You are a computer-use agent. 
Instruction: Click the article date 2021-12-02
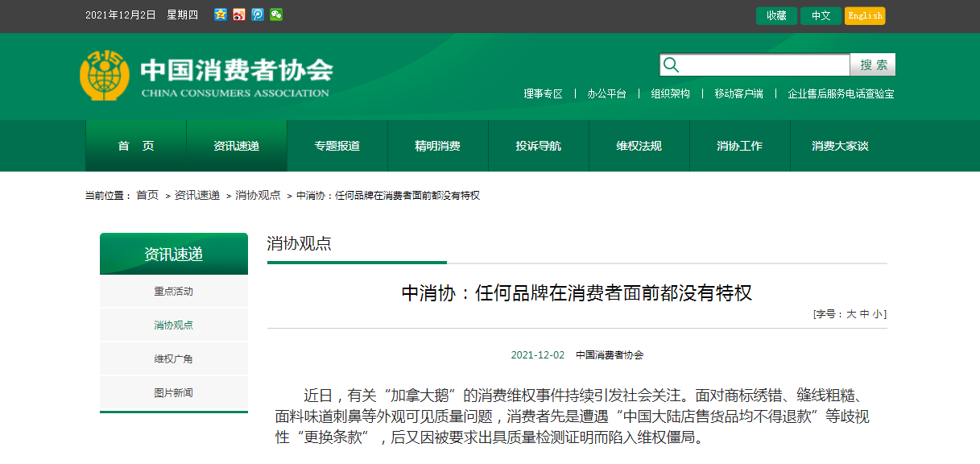538,355
